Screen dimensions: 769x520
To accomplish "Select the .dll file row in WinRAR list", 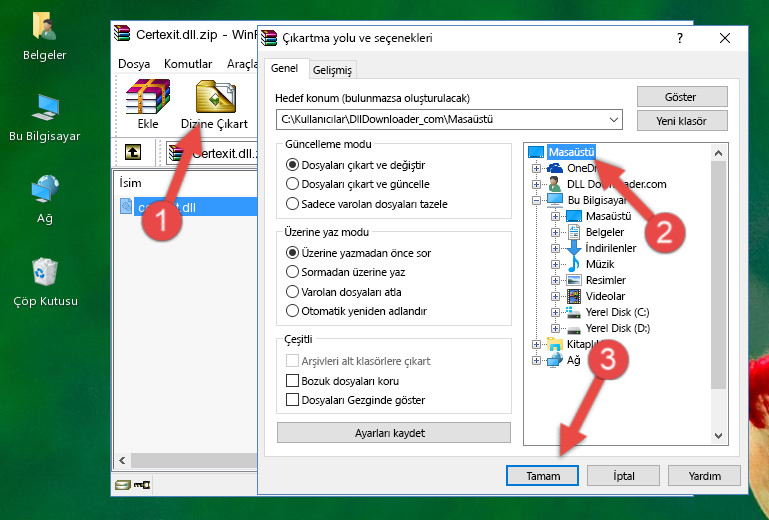I will (x=188, y=207).
